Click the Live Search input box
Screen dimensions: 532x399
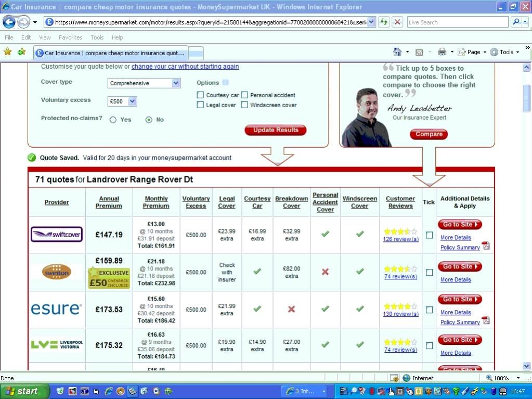pyautogui.click(x=457, y=22)
